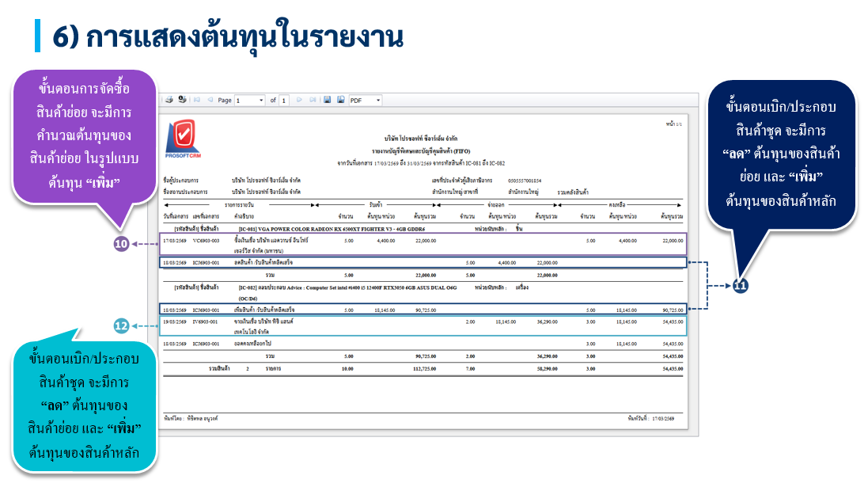
Task: Click the purple number 10 marker
Action: pyautogui.click(x=121, y=245)
